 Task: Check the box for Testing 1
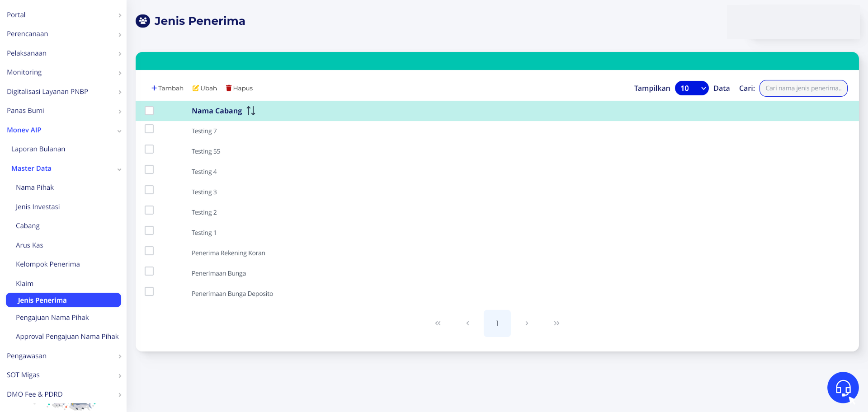[149, 230]
